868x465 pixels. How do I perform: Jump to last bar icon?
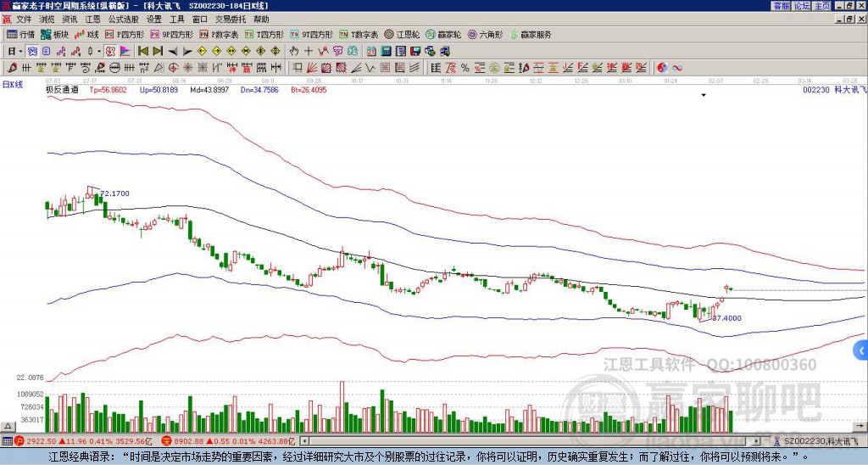point(158,52)
